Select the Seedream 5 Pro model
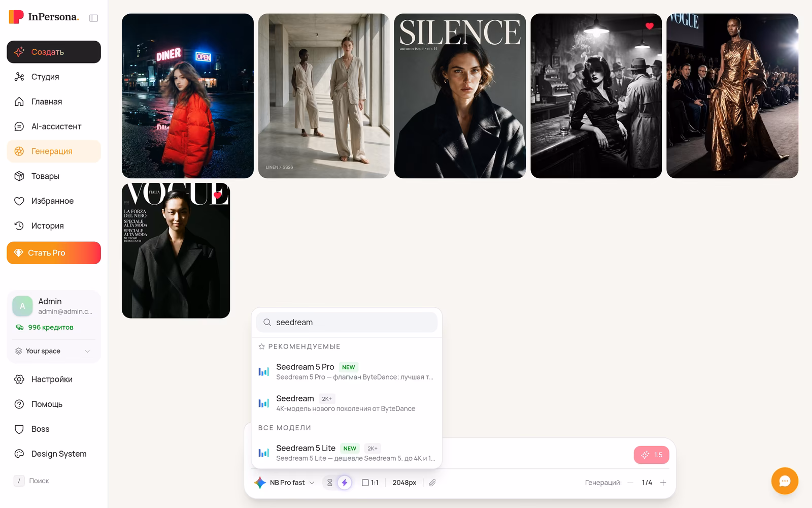 click(347, 371)
